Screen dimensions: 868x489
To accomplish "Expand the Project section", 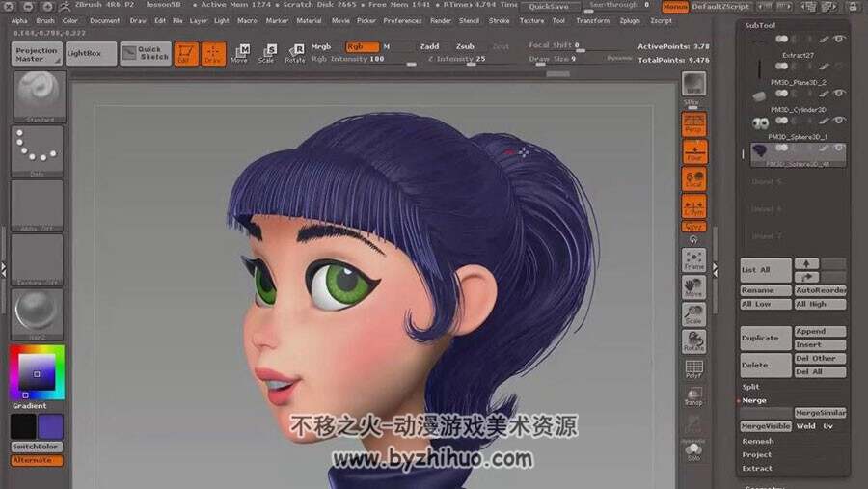I will [x=756, y=454].
